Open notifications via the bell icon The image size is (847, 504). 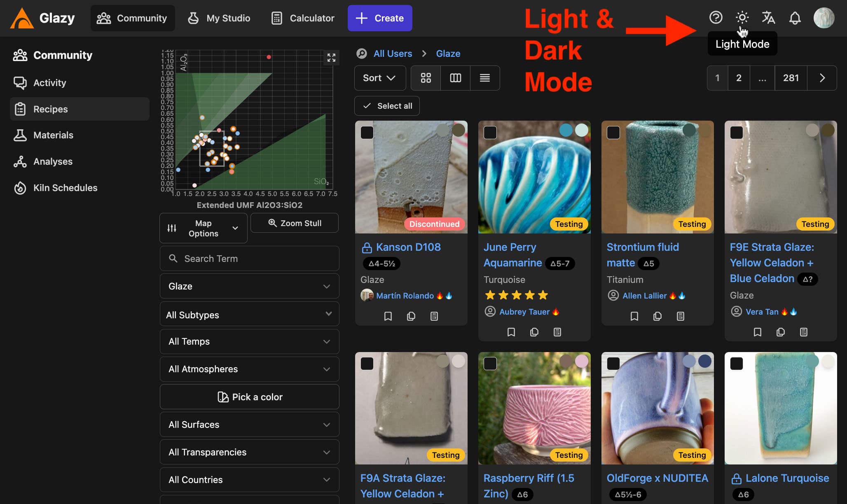(x=795, y=17)
